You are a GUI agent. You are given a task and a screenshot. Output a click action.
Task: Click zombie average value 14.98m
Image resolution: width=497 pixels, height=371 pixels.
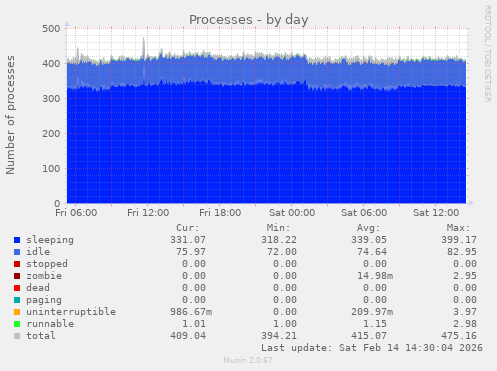tap(375, 276)
